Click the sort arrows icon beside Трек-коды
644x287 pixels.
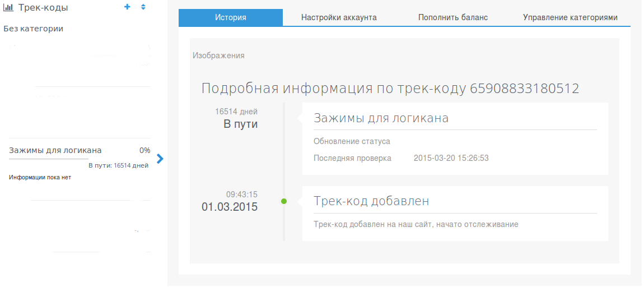[143, 7]
